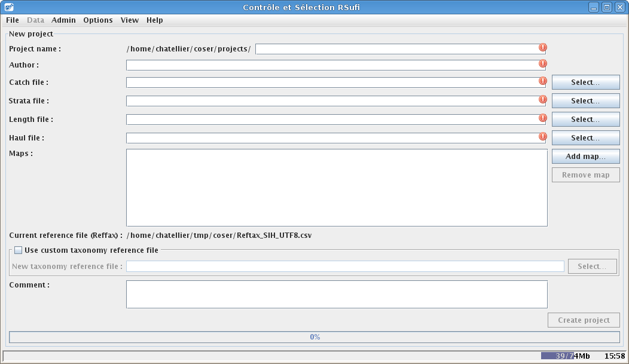629x364 pixels.
Task: Focus the Comment text area
Action: point(337,294)
